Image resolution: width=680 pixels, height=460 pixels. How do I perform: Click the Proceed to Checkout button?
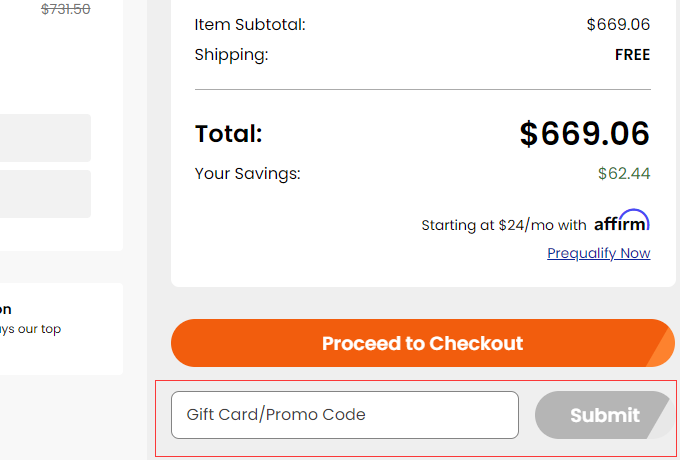[x=422, y=343]
